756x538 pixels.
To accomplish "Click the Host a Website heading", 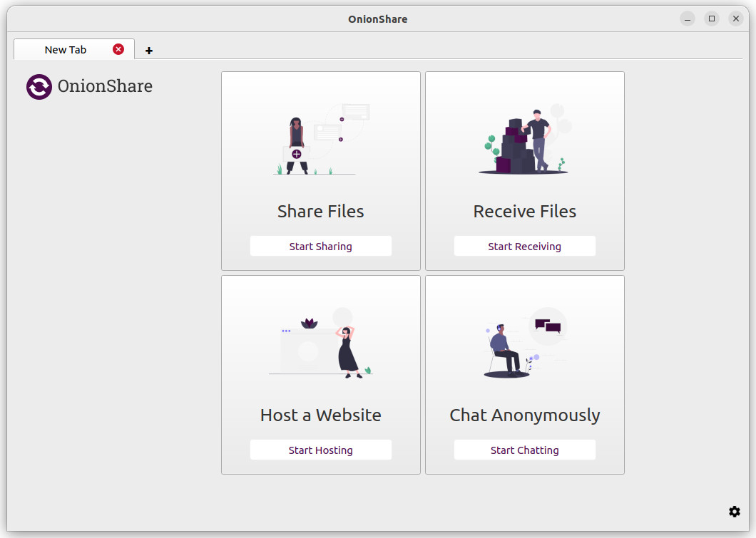I will [x=320, y=415].
